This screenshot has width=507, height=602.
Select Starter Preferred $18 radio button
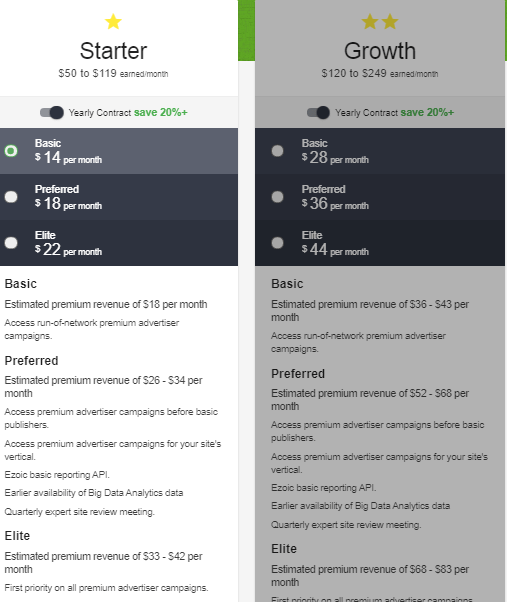11,197
